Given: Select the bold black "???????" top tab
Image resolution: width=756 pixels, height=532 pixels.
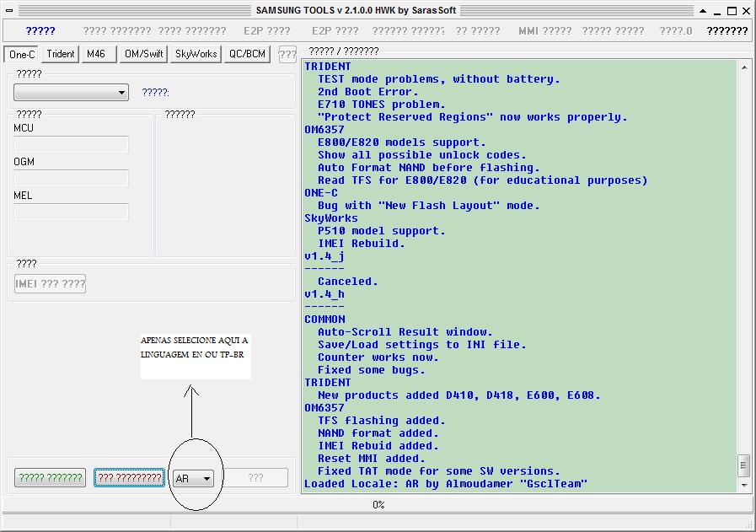Looking at the screenshot, I should click(x=727, y=31).
